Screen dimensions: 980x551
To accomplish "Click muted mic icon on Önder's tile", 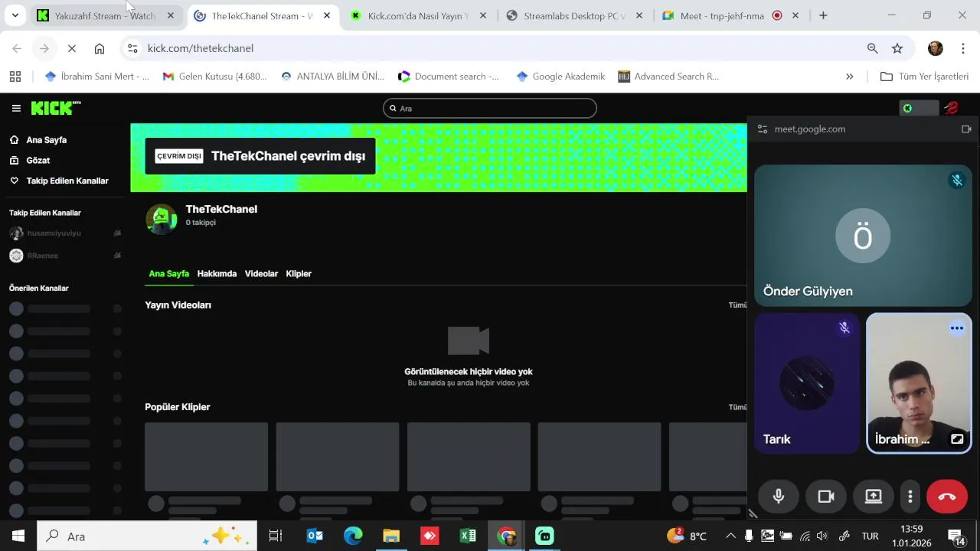I will point(957,181).
